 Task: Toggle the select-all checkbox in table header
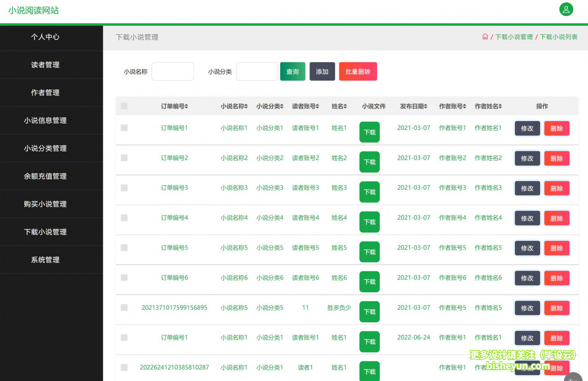click(x=124, y=106)
